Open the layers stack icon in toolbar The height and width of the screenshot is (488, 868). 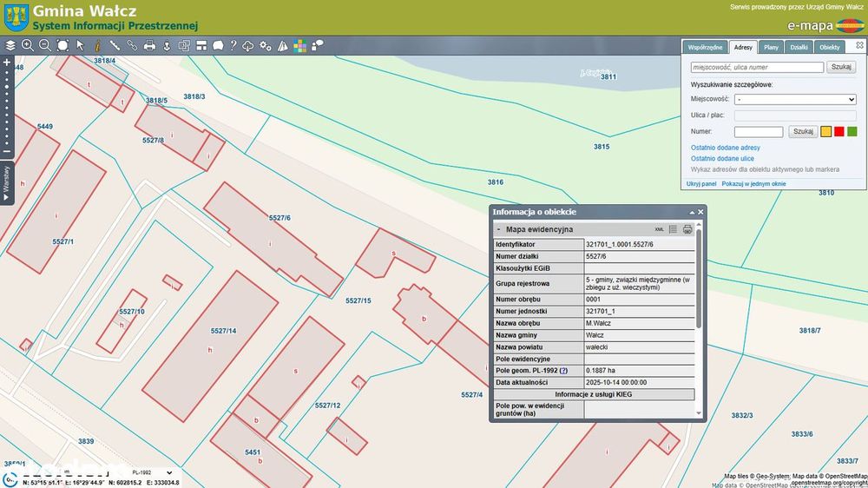tap(10, 45)
